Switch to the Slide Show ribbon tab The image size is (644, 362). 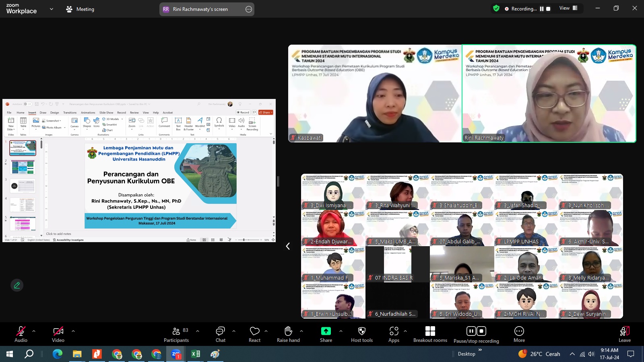tap(106, 113)
